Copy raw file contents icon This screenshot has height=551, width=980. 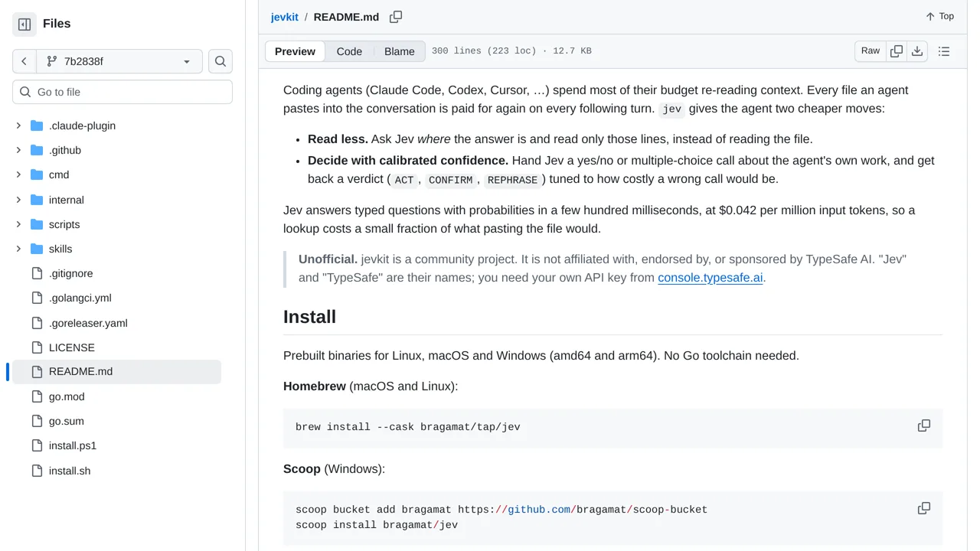[896, 51]
